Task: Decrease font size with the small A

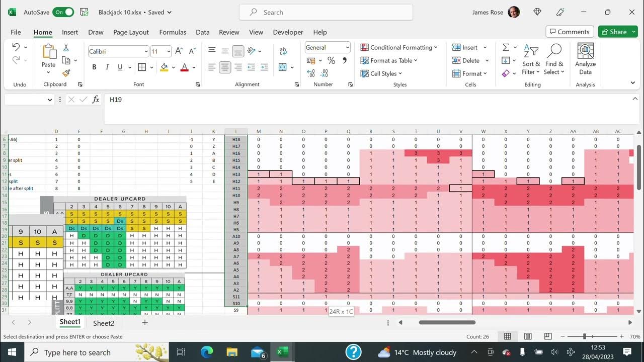Action: [192, 51]
